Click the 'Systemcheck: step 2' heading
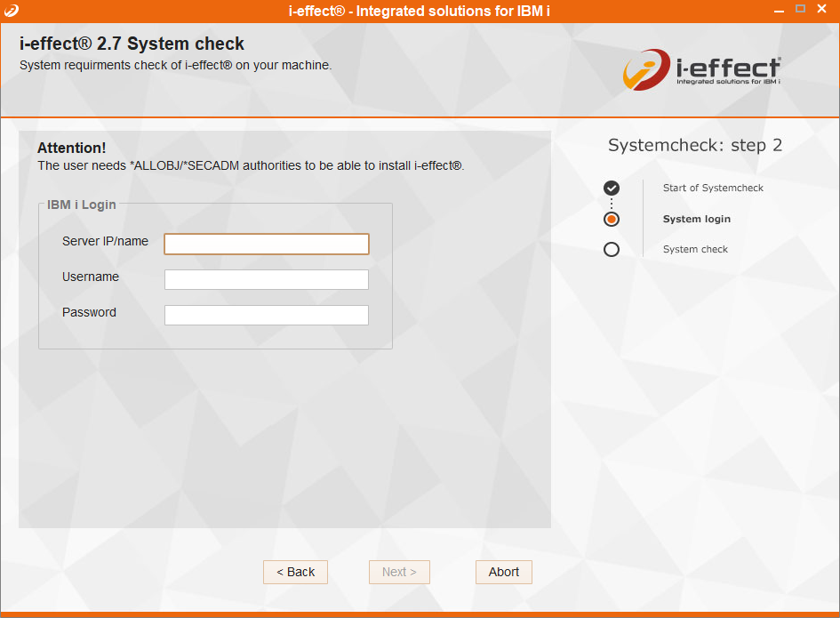The height and width of the screenshot is (618, 840). click(695, 145)
